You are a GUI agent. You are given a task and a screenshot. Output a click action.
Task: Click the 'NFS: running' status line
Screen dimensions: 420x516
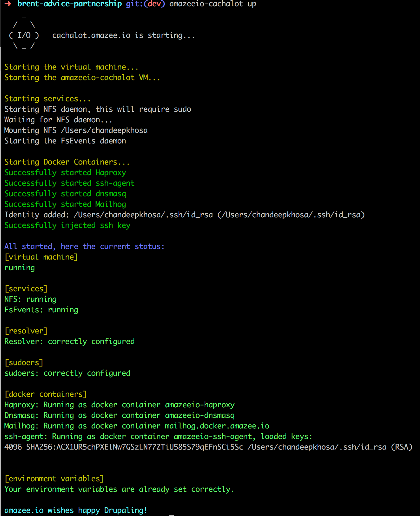tap(30, 299)
